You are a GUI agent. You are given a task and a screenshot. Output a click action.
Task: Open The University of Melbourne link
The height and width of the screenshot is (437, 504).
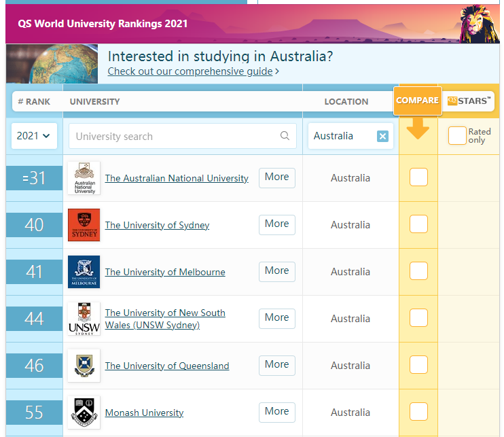(165, 272)
